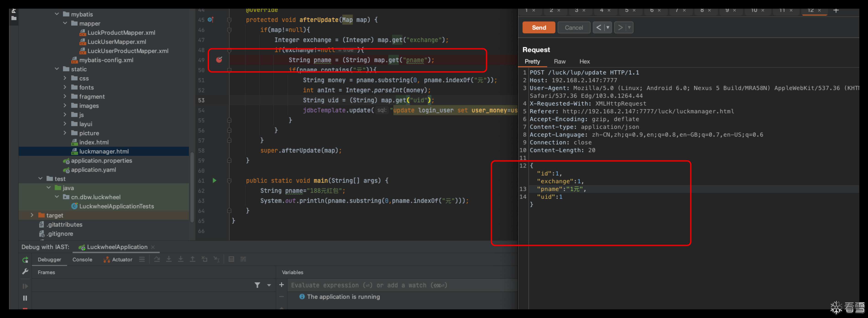Expand the layui folder
The image size is (868, 318).
click(65, 124)
